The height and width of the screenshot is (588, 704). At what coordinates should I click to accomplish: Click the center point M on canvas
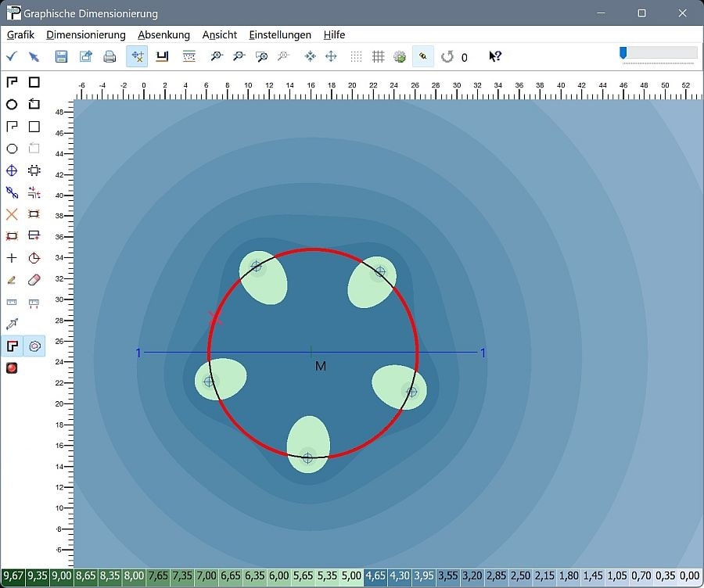(311, 353)
